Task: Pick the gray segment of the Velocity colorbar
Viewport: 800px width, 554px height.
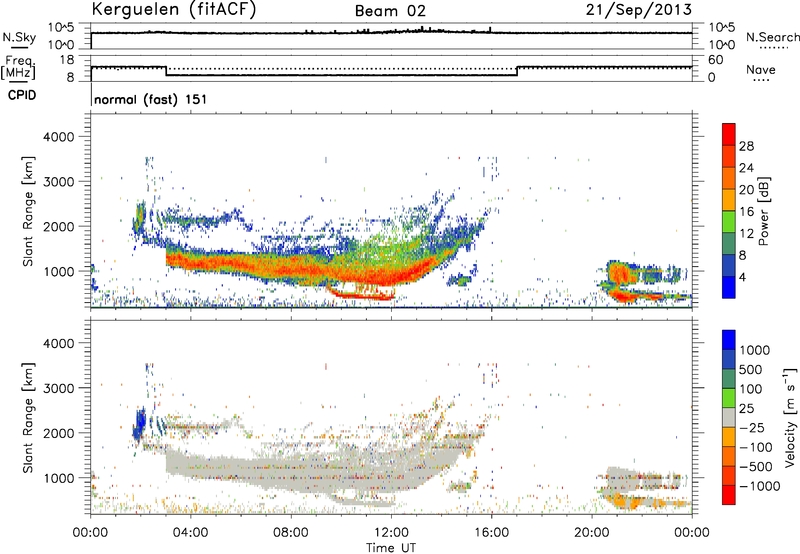Action: (x=729, y=417)
